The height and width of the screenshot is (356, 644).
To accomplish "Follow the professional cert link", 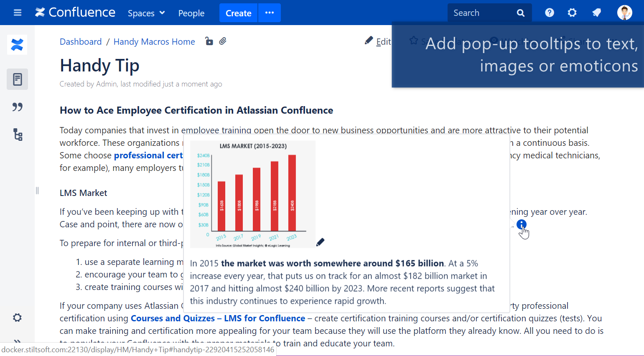I will (148, 155).
